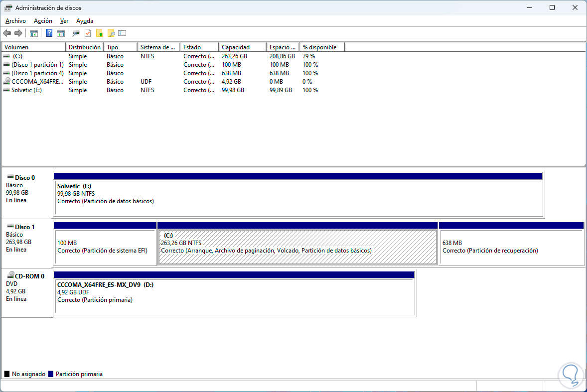The width and height of the screenshot is (587, 392).
Task: Sort by the Capacidad column header
Action: point(242,47)
